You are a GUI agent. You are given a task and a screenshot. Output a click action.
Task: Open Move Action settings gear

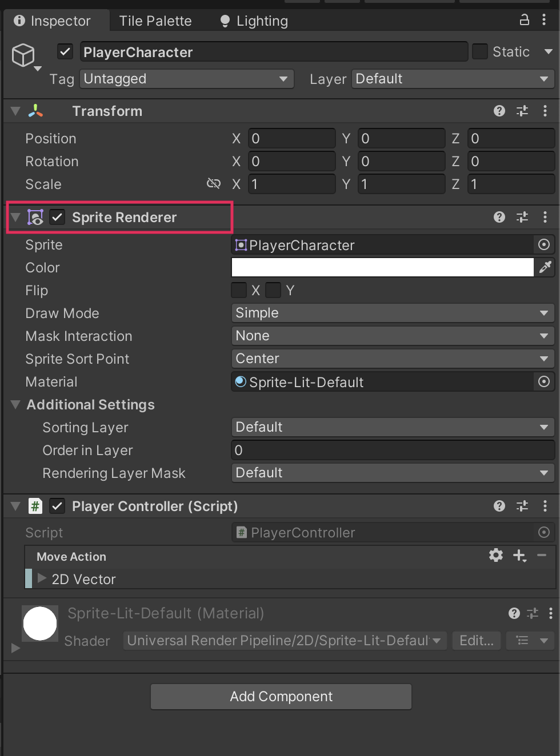496,556
